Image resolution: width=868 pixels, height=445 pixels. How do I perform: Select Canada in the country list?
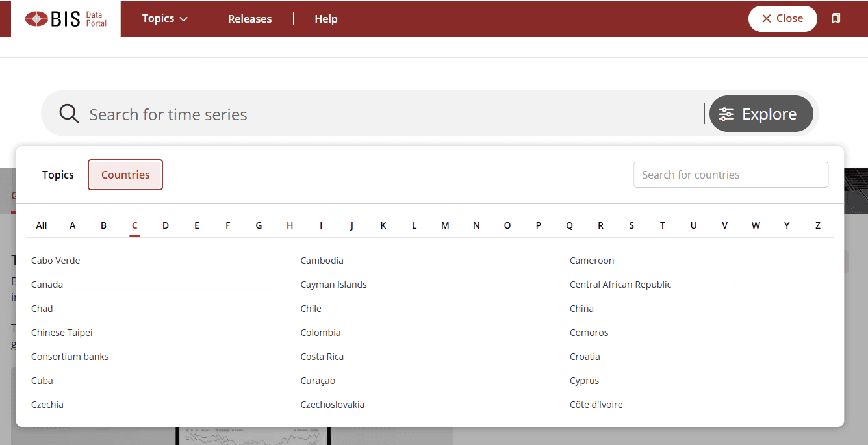[x=47, y=285]
